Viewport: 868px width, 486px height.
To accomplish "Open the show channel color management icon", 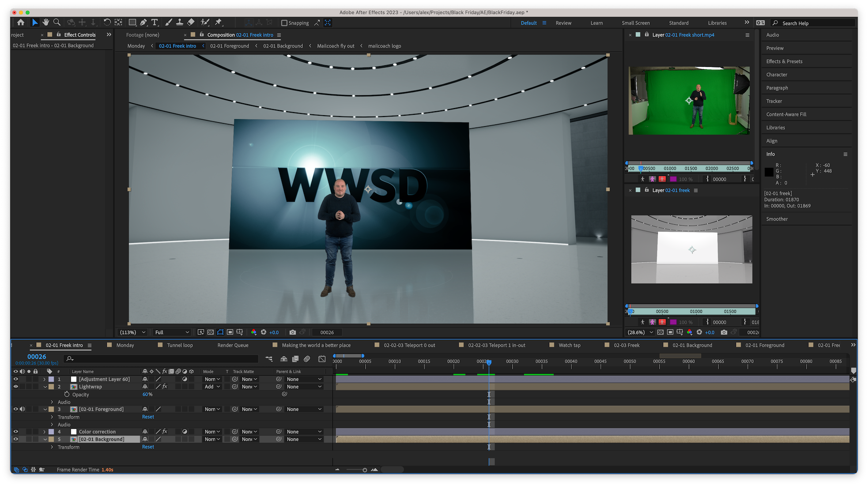I will pyautogui.click(x=254, y=332).
